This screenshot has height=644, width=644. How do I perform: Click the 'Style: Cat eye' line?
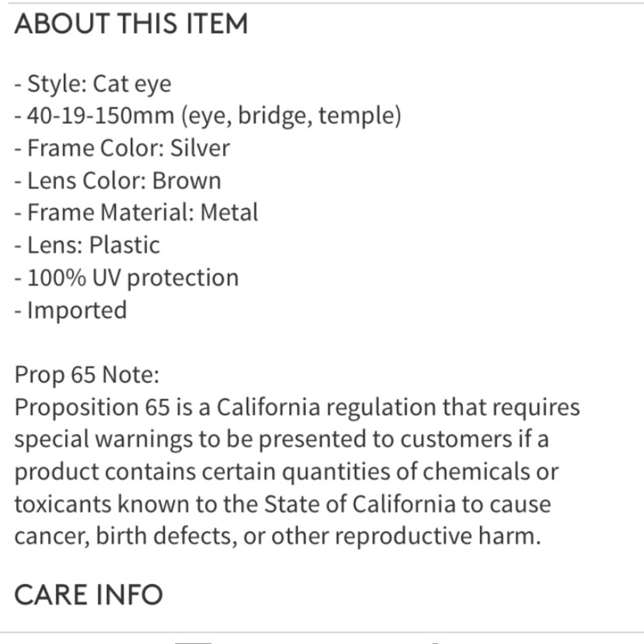[x=93, y=84]
